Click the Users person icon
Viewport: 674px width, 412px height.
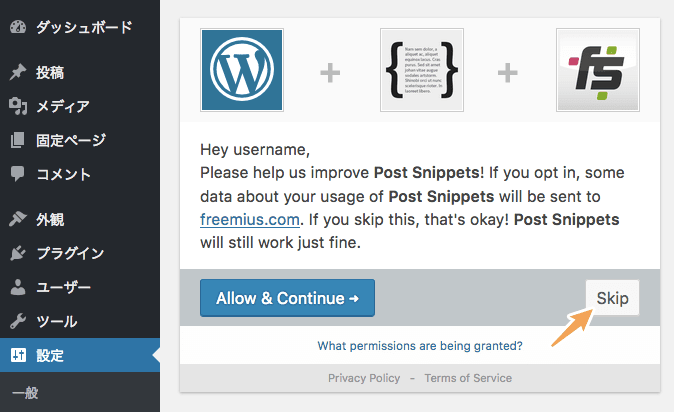tap(18, 287)
